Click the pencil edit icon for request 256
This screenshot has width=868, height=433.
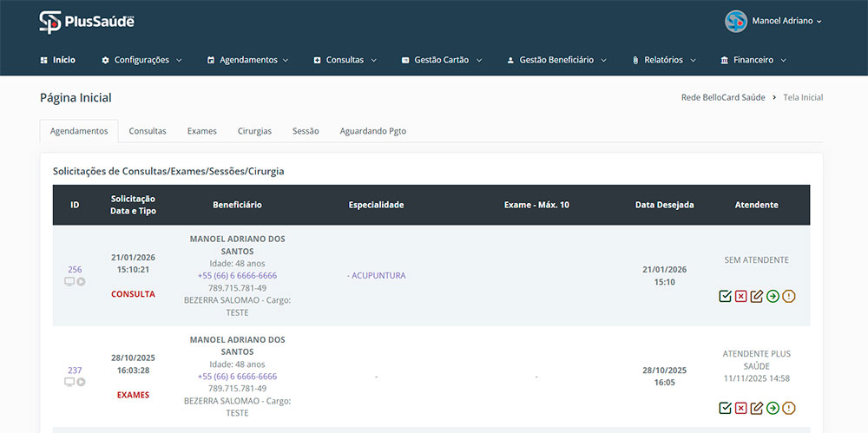(756, 297)
